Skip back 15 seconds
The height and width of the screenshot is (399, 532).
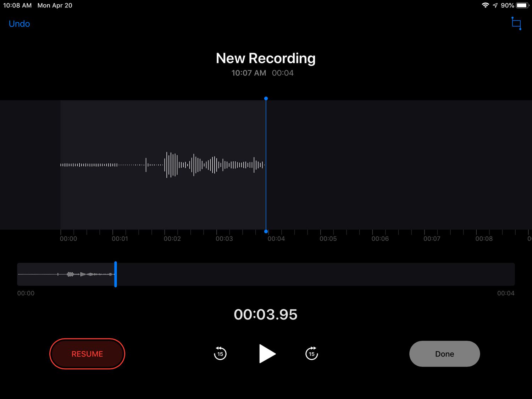[220, 354]
